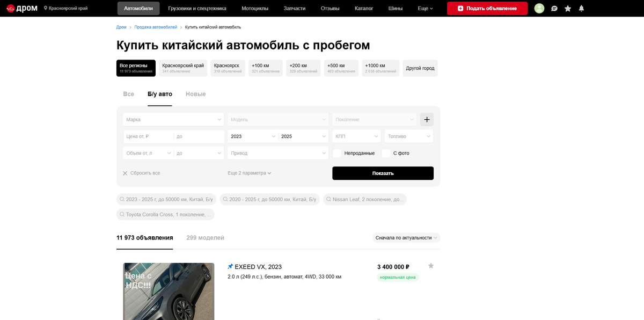Viewport: 644px width, 320px height.
Task: Expand the Еще menu
Action: 425,8
